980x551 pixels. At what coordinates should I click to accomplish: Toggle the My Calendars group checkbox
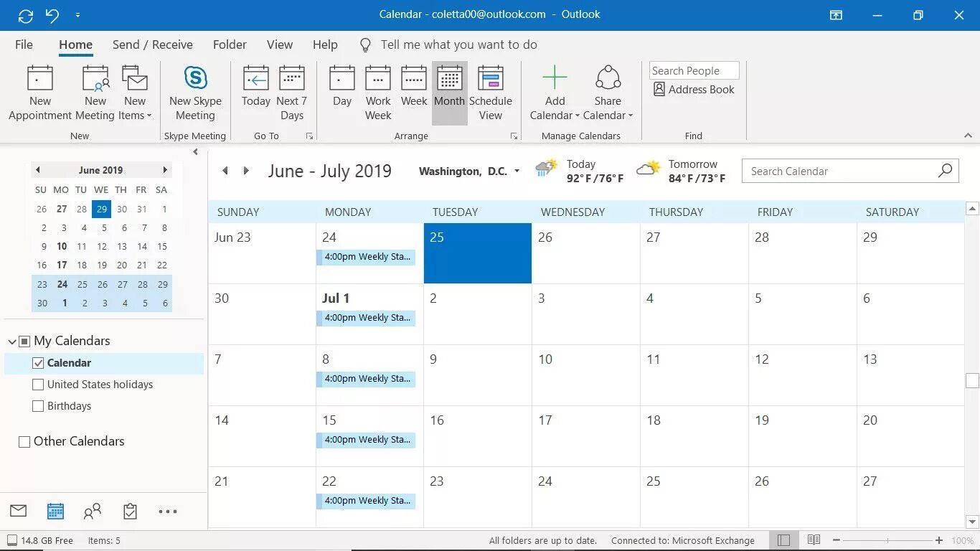tap(24, 342)
